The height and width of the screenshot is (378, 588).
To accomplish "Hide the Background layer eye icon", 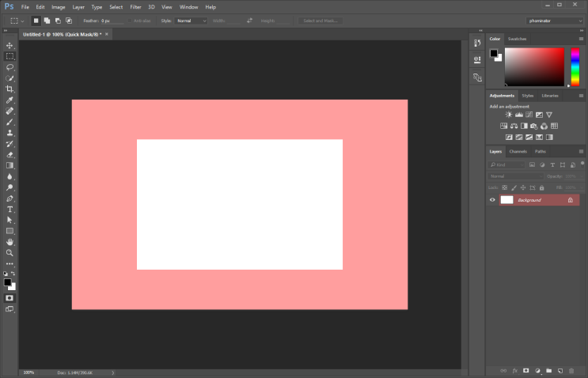I will pyautogui.click(x=492, y=200).
